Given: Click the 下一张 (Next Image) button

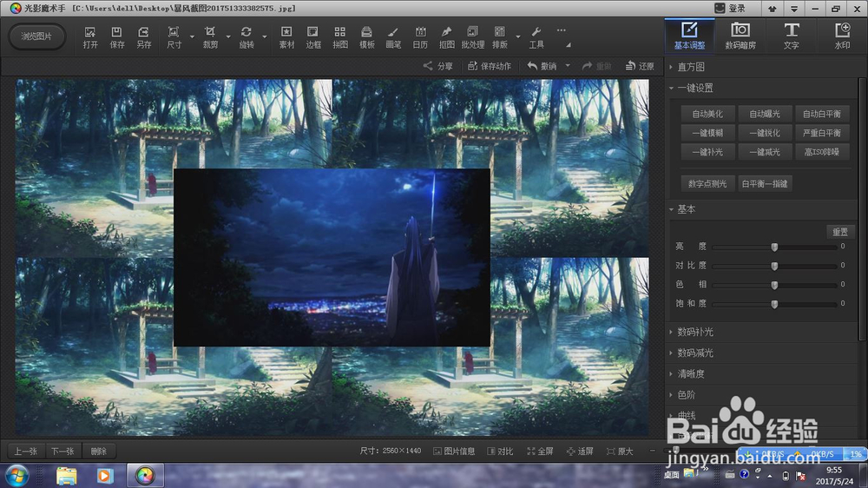Looking at the screenshot, I should tap(62, 452).
